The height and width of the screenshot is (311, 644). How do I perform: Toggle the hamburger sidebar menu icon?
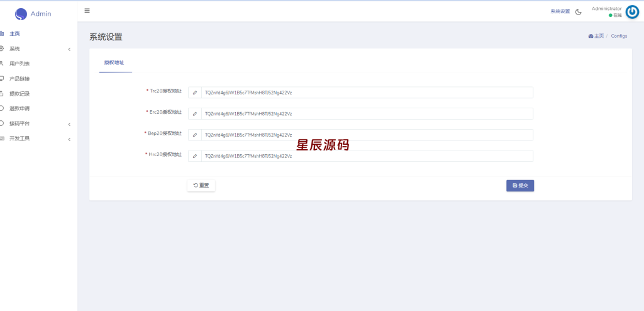87,11
